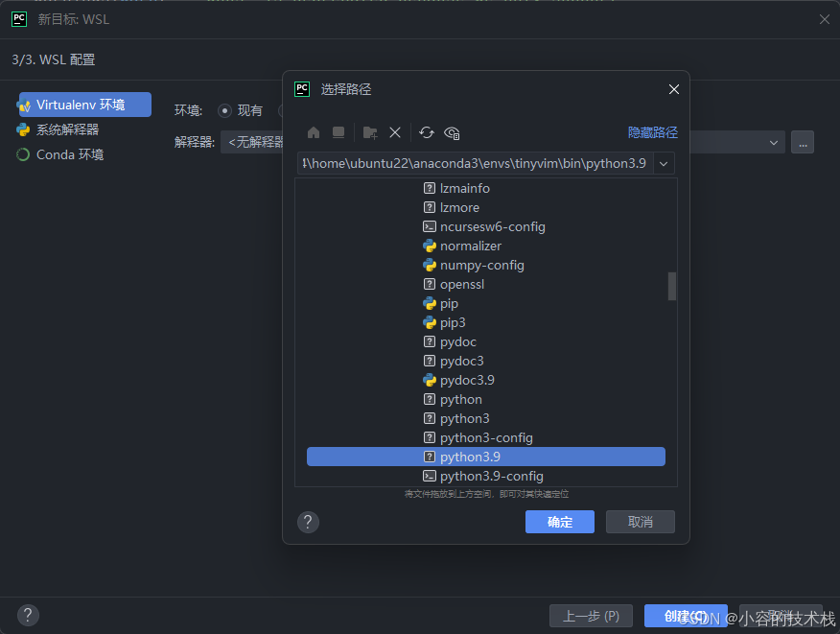
Task: Select the ncursesw6-config entry text
Action: click(x=492, y=226)
